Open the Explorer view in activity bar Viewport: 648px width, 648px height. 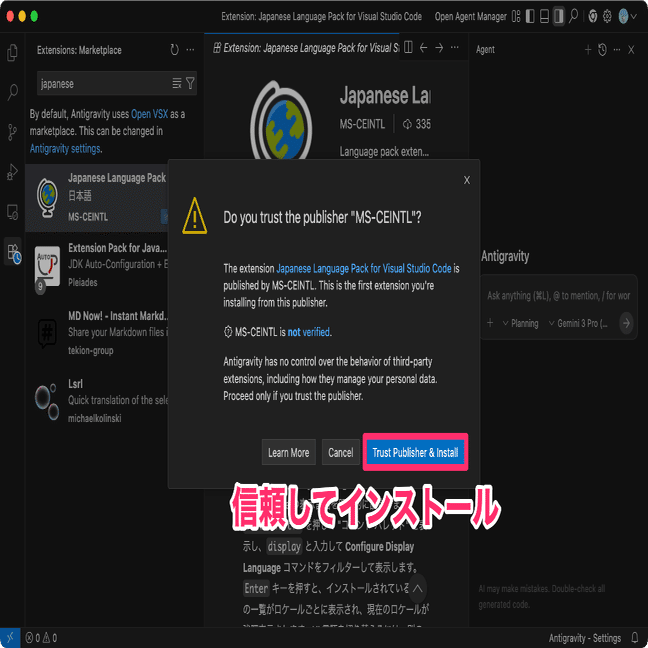[12, 52]
